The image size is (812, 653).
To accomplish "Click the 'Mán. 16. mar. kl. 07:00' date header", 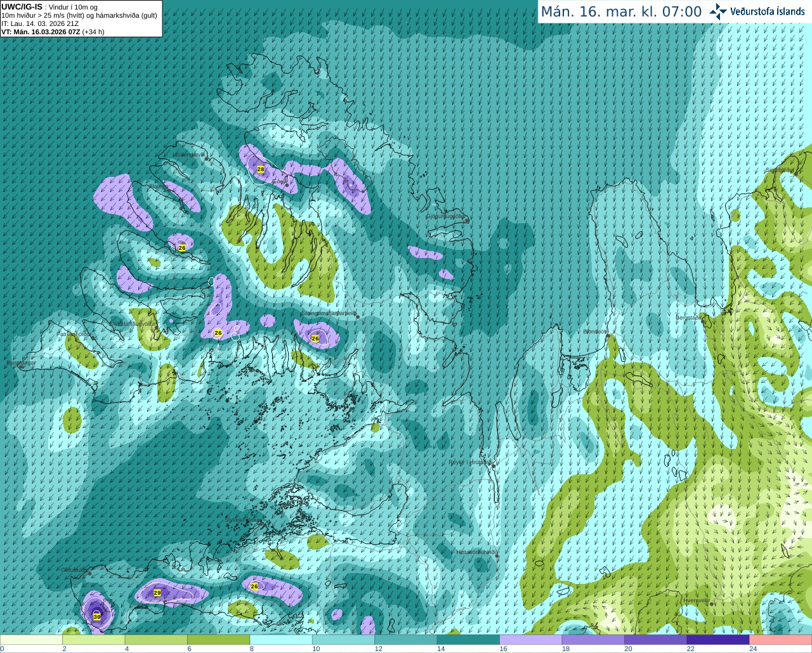I will point(621,12).
